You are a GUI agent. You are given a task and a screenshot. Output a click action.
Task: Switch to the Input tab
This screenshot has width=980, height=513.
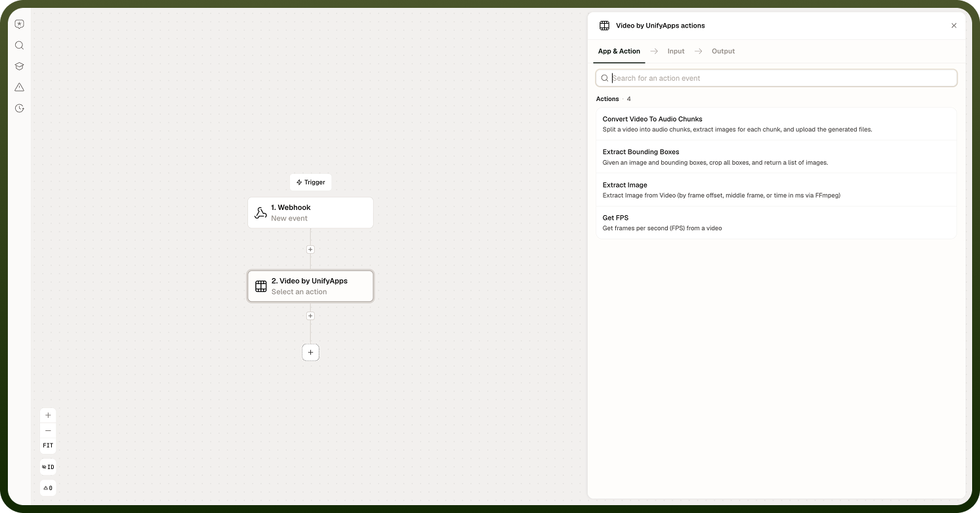click(676, 51)
